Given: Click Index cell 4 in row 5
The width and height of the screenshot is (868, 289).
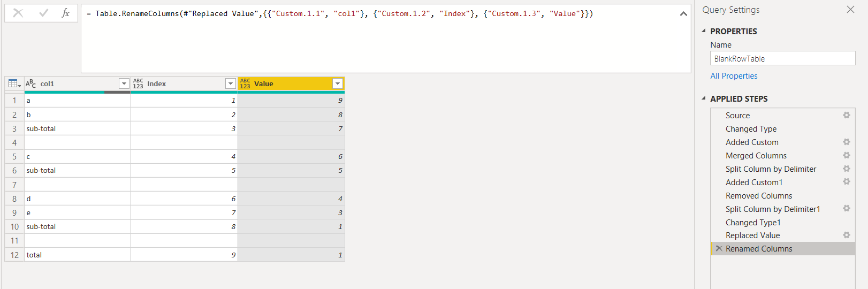Looking at the screenshot, I should pos(185,156).
